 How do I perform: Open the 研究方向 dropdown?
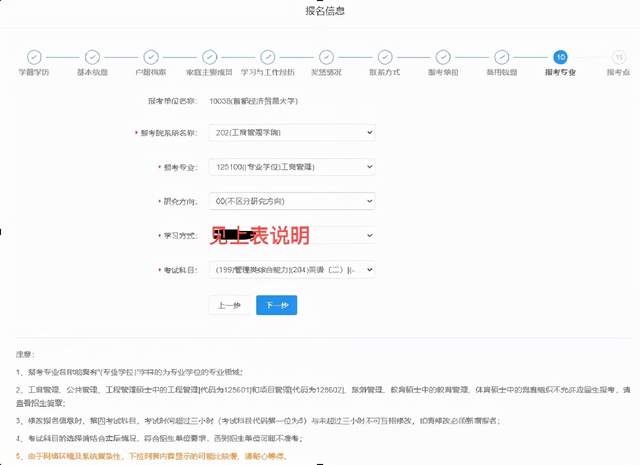click(x=292, y=201)
